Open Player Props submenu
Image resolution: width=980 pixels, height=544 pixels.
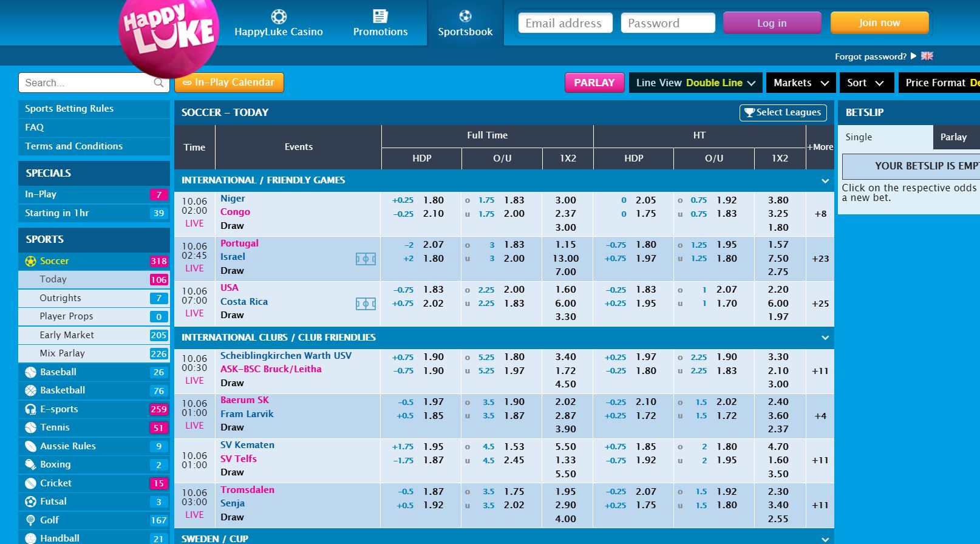94,316
